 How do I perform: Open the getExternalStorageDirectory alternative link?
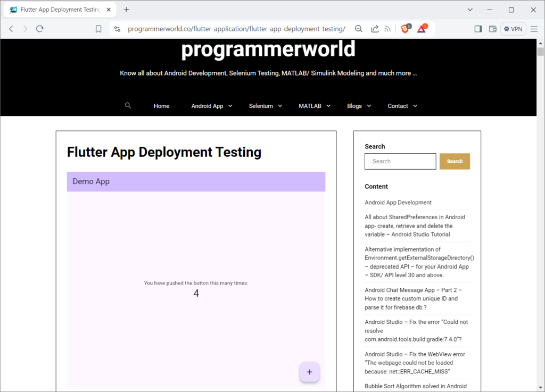coord(419,262)
